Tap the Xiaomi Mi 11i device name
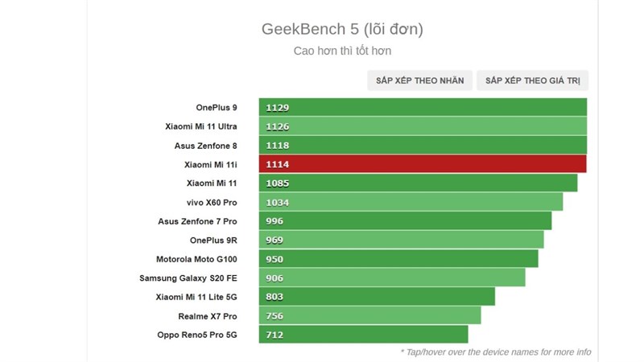This screenshot has height=362, width=644. [211, 164]
